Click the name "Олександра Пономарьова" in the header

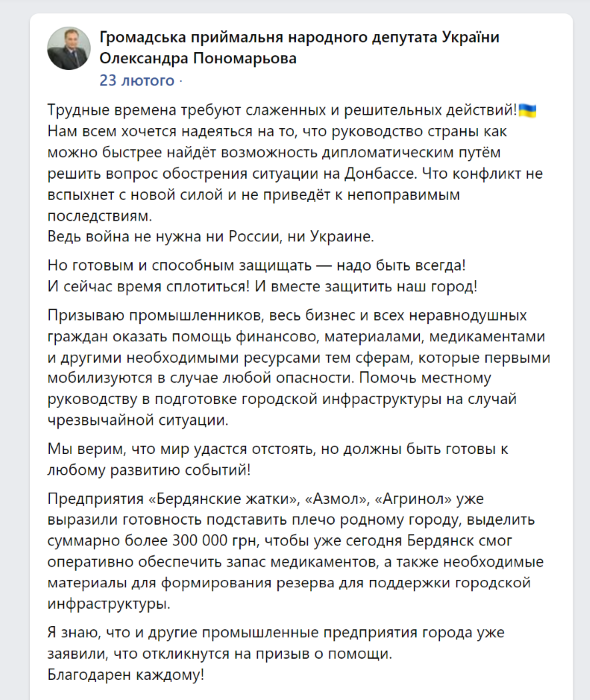tap(198, 59)
